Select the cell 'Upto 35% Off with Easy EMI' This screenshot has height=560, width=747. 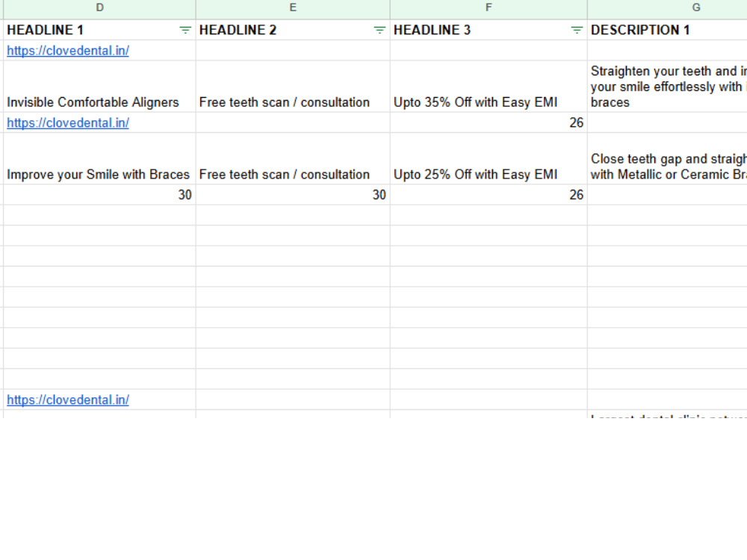coord(489,86)
